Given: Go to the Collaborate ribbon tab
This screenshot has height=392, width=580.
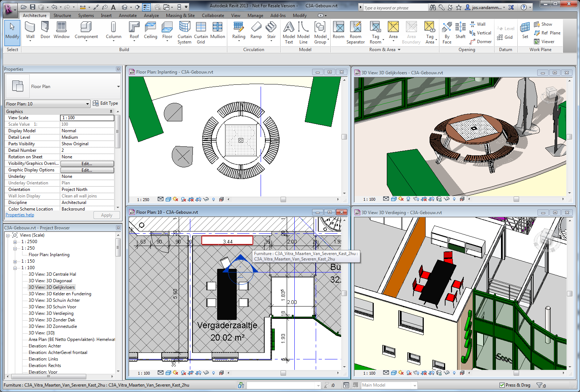Looking at the screenshot, I should pyautogui.click(x=213, y=16).
